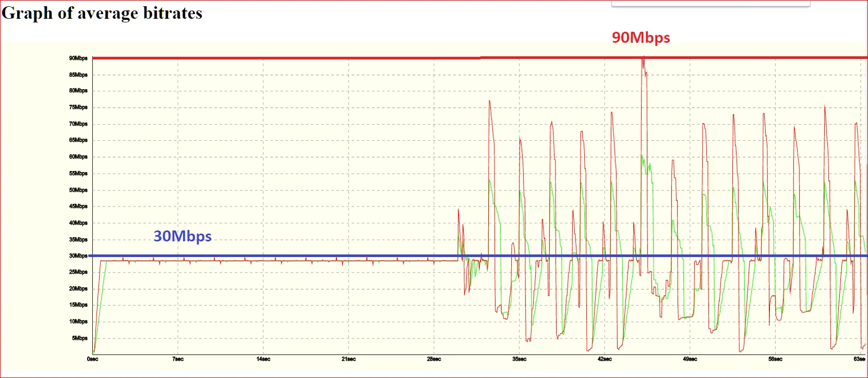Select the 21sec x-axis tick label
This screenshot has height=378, width=868.
click(x=348, y=359)
